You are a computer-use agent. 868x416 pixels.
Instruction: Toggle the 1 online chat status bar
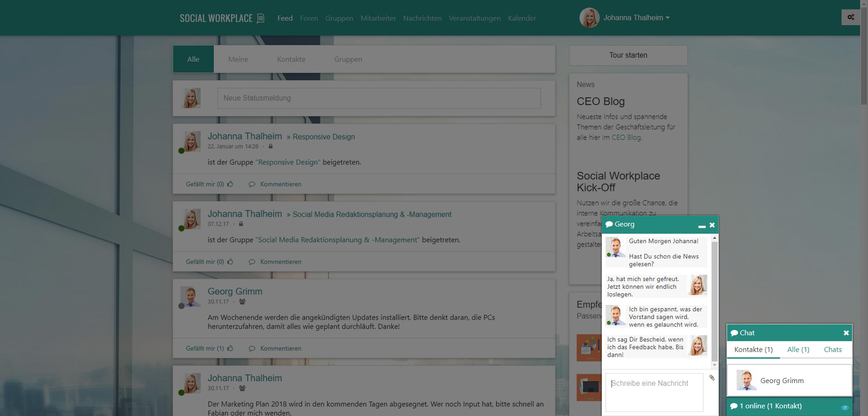(770, 406)
